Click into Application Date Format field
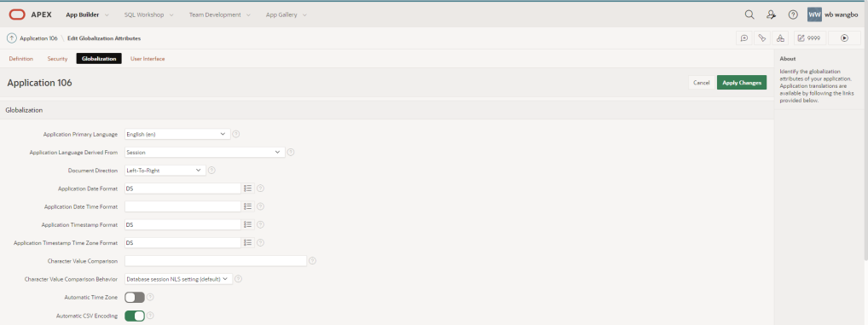The height and width of the screenshot is (325, 868). point(182,189)
